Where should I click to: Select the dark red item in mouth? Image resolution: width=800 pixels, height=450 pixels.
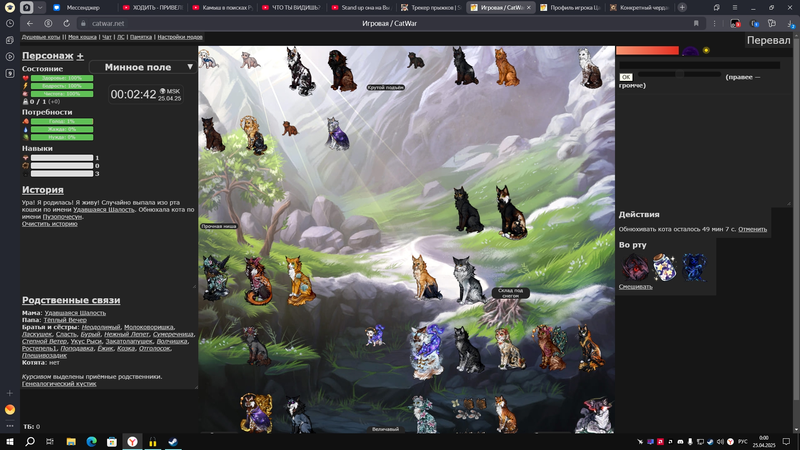point(635,267)
